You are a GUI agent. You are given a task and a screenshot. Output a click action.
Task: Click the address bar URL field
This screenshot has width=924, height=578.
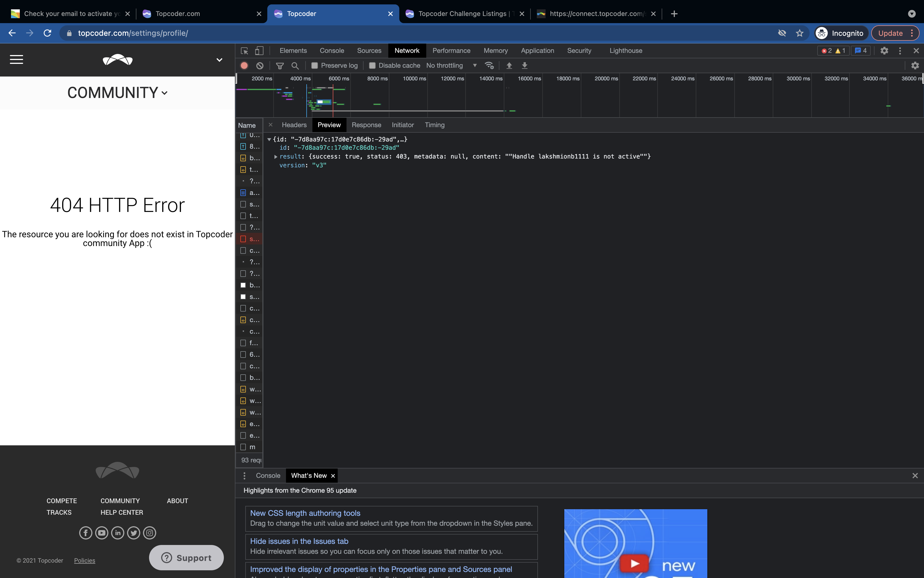click(416, 33)
